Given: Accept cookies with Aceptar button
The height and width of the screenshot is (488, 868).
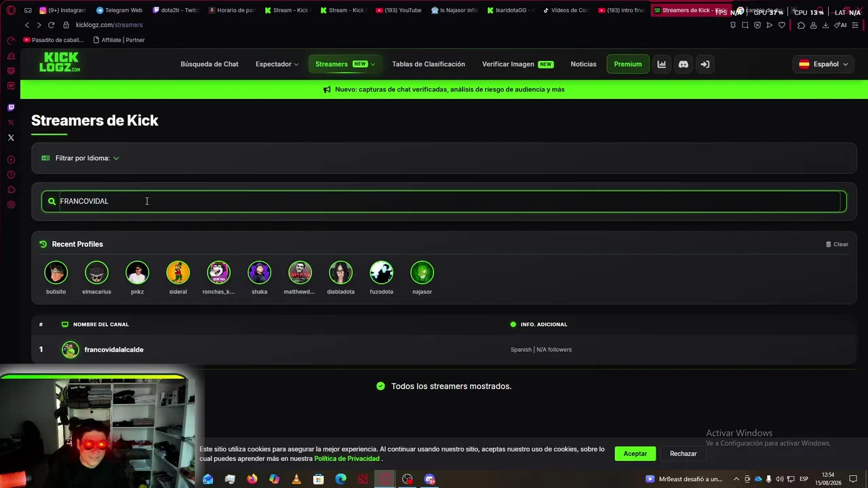Looking at the screenshot, I should [635, 453].
